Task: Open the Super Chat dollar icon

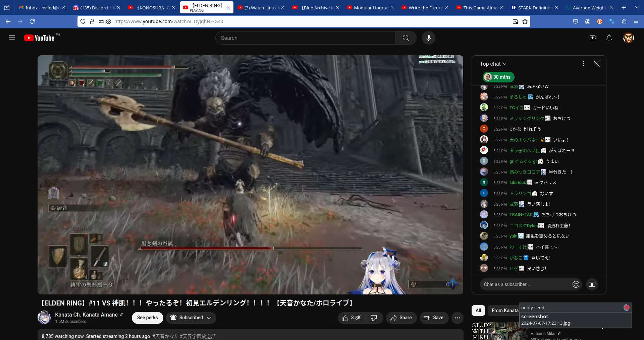Action: click(592, 284)
